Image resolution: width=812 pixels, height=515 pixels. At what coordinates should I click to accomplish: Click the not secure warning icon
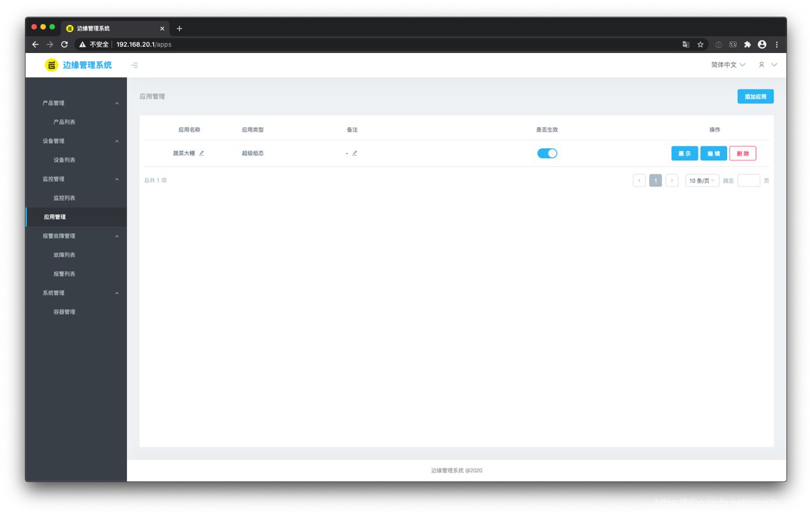[82, 45]
